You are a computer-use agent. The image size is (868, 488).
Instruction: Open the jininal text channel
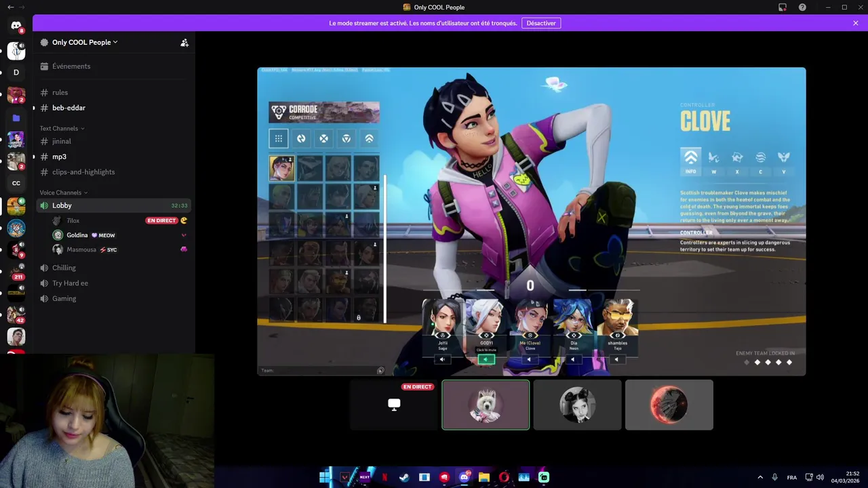click(114, 141)
